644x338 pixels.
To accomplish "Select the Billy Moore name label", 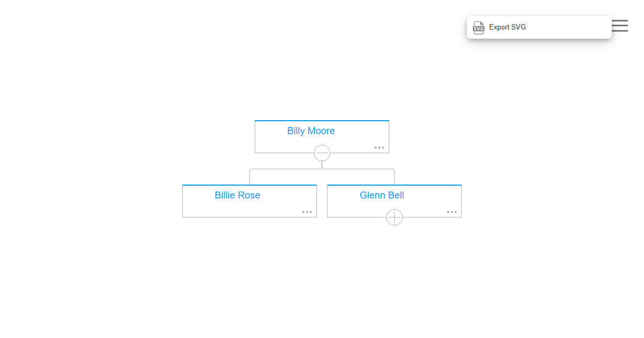I will (311, 131).
